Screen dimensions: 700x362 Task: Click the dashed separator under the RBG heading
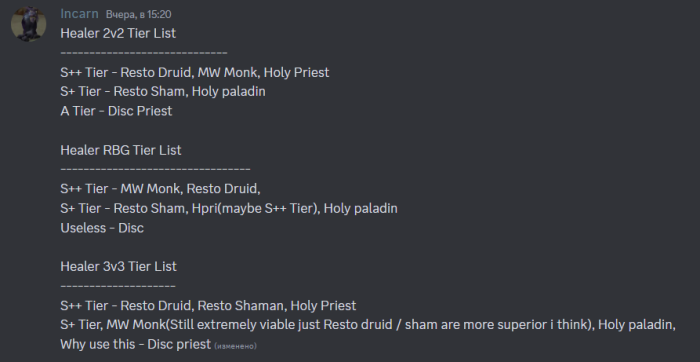tap(155, 170)
